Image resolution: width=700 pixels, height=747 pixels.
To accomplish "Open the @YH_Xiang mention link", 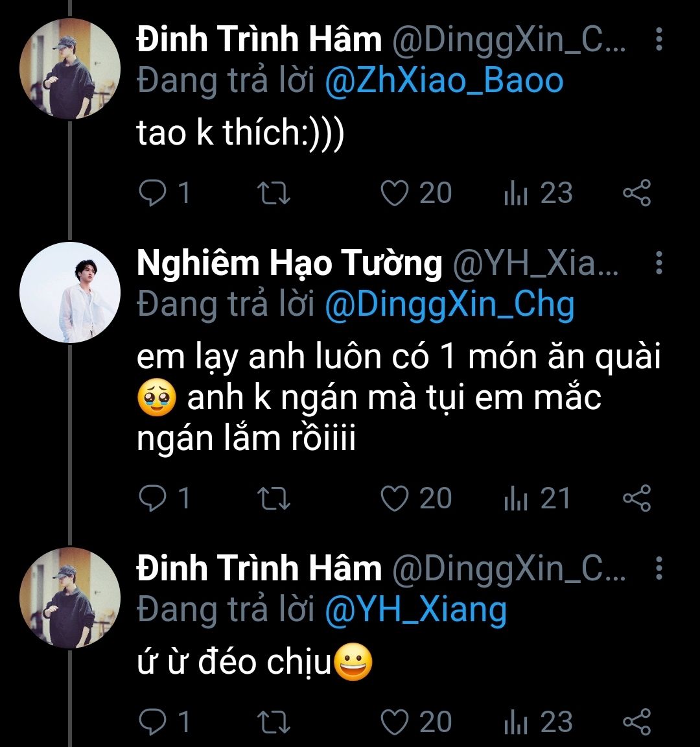I will click(415, 610).
